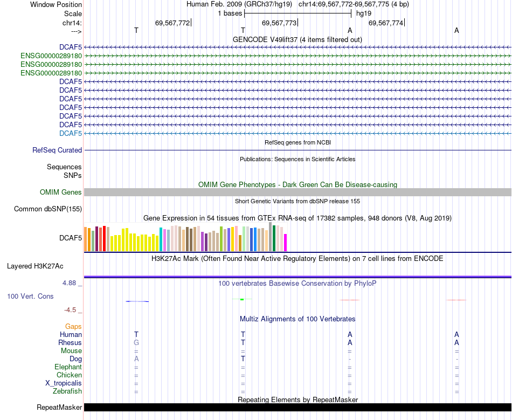Click the Sequences subtrack label
The width and height of the screenshot is (512, 420).
click(64, 167)
